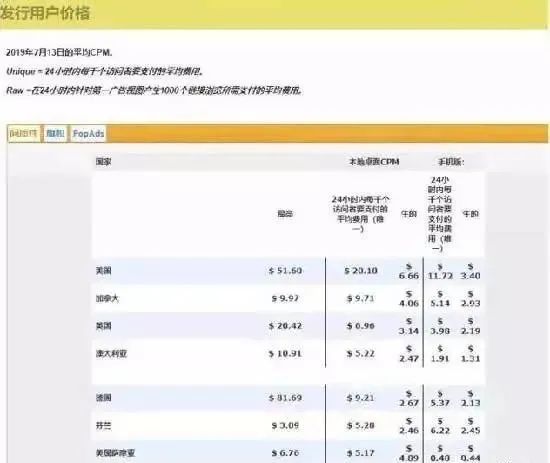Open the PopAds tab
550x463 pixels.
88,134
